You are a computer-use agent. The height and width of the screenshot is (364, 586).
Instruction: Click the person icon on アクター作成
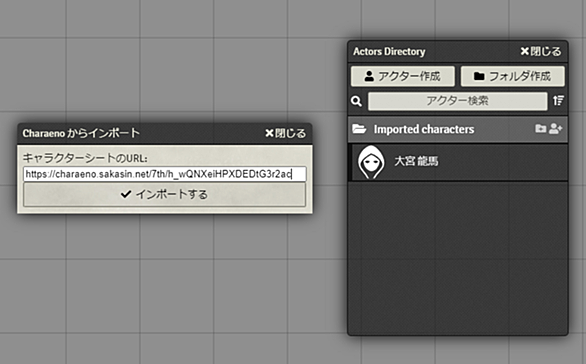coord(369,76)
